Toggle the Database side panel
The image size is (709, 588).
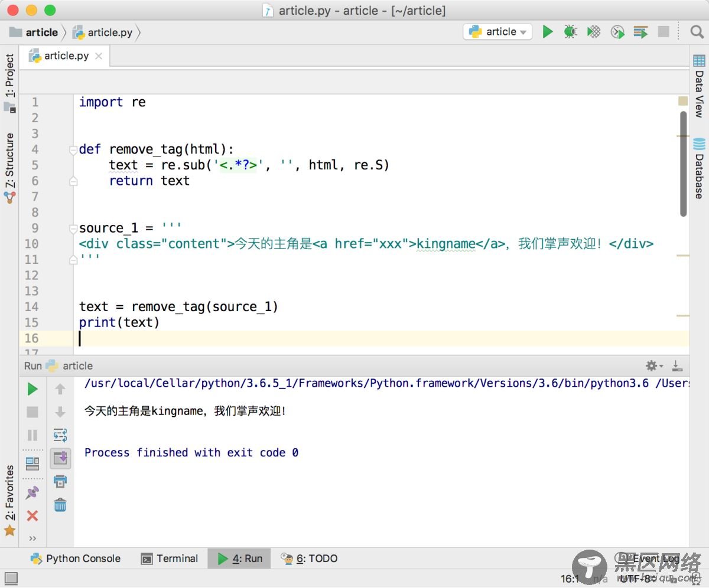click(699, 168)
